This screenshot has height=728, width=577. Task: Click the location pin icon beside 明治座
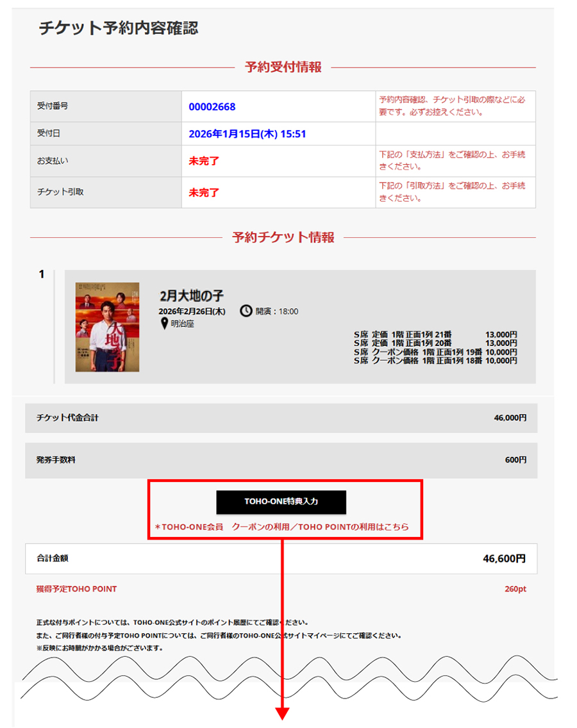[x=164, y=324]
